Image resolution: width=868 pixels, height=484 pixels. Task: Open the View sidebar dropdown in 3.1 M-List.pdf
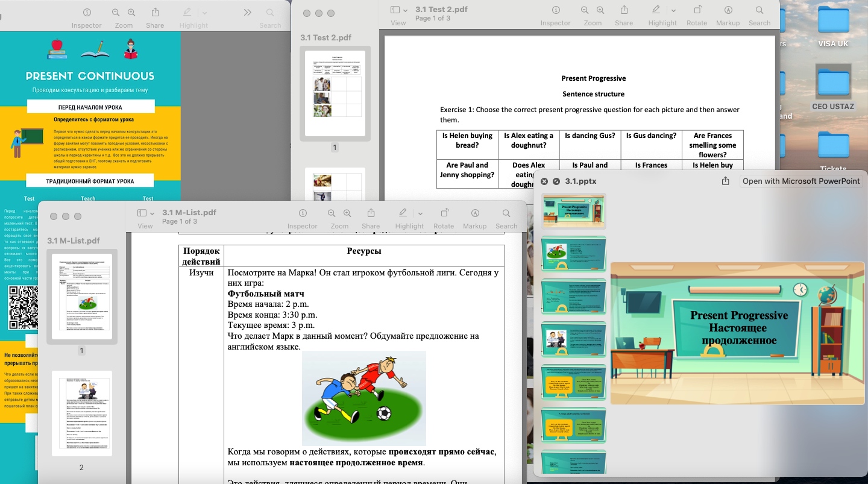[x=145, y=213]
